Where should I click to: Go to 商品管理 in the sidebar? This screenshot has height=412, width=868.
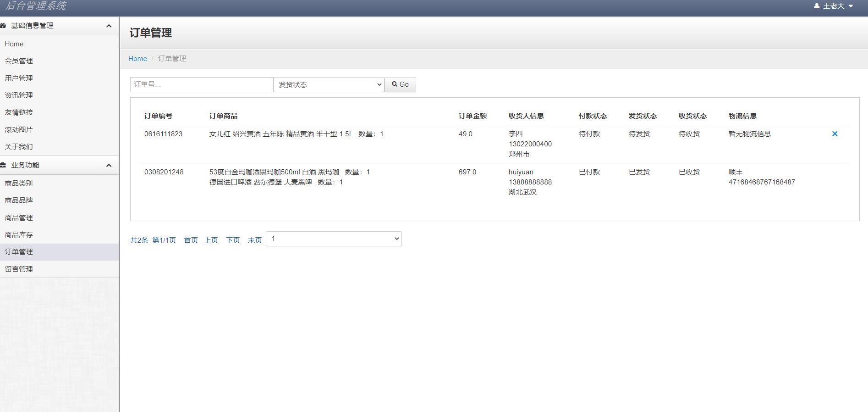19,218
